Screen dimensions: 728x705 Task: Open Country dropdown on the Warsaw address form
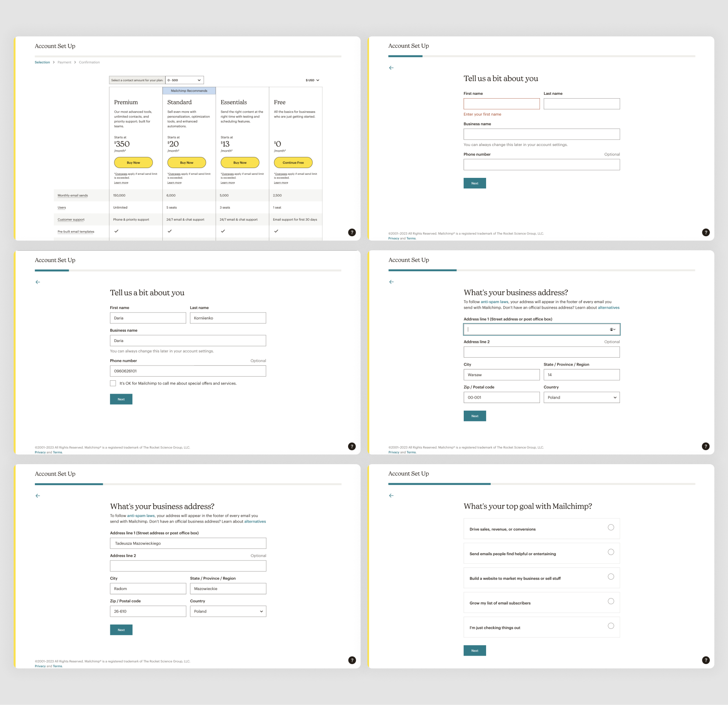tap(582, 397)
